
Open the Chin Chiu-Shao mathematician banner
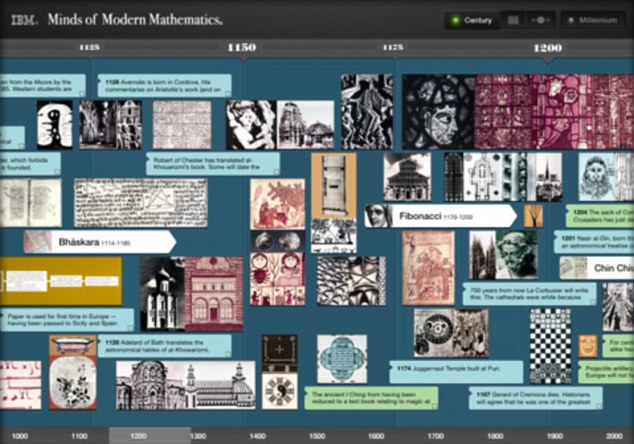click(x=608, y=268)
